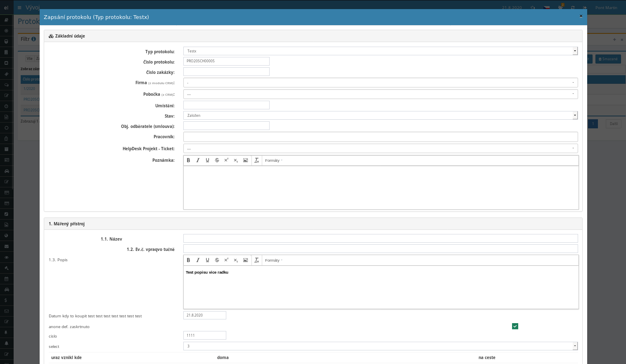The image size is (626, 364).
Task: Click the date field showing 21.8.2020
Action: (x=204, y=315)
